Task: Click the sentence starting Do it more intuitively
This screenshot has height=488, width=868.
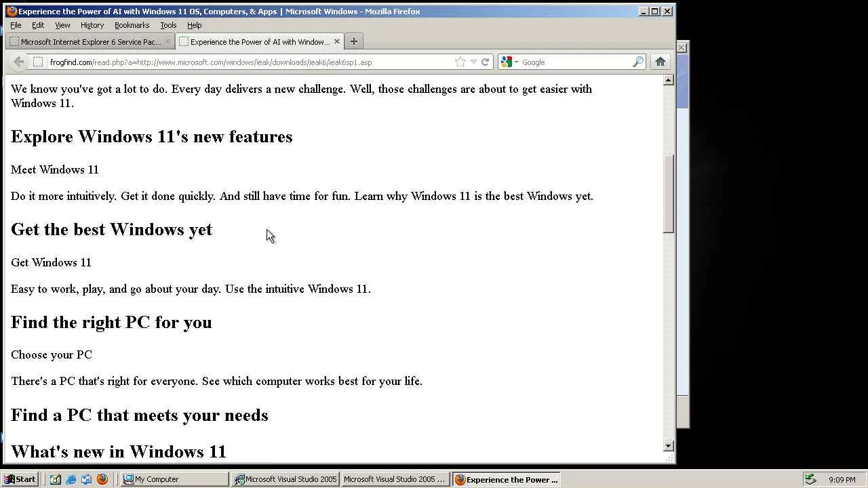Action: click(302, 196)
